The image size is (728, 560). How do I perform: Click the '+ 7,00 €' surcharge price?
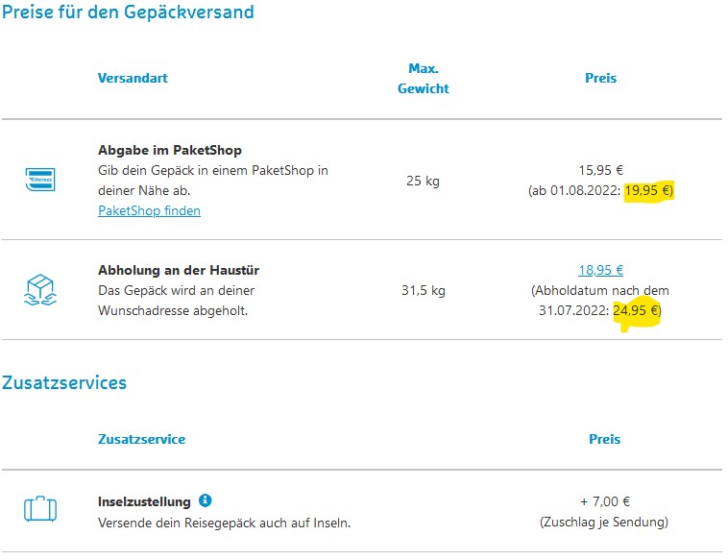coord(604,501)
